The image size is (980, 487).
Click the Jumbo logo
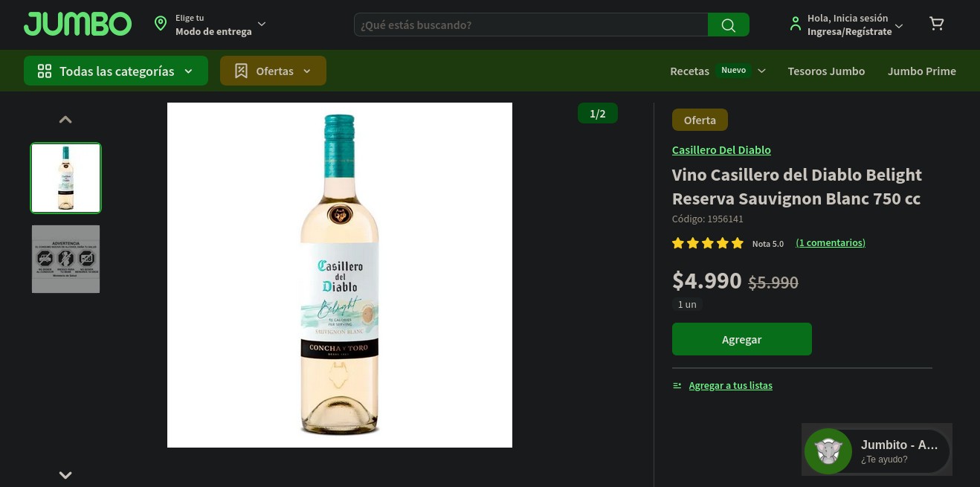pyautogui.click(x=77, y=24)
